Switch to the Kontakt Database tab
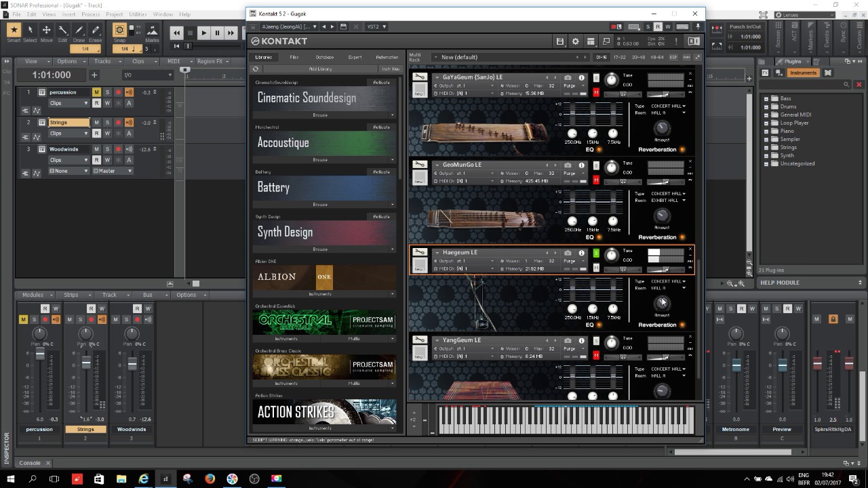 click(x=324, y=57)
